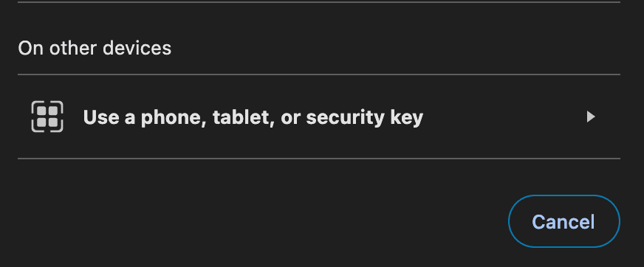Image resolution: width=644 pixels, height=267 pixels.
Task: Click the QR code scan icon
Action: pos(47,117)
